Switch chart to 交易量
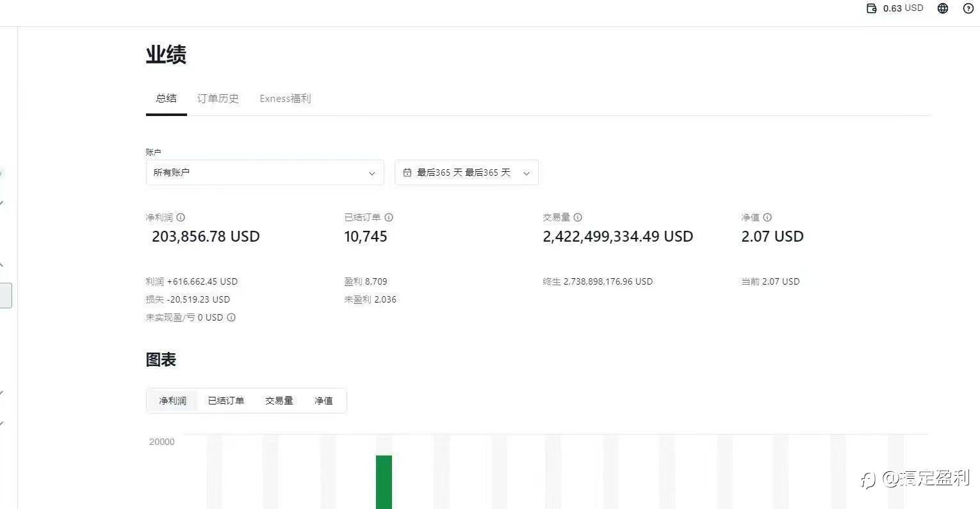This screenshot has width=980, height=509. pos(279,401)
